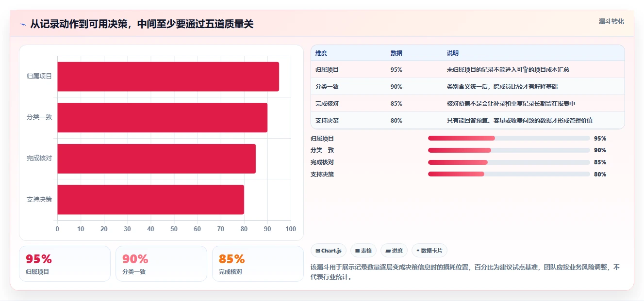Click the 完成核对 table cell
The height and width of the screenshot is (301, 644).
(x=327, y=104)
